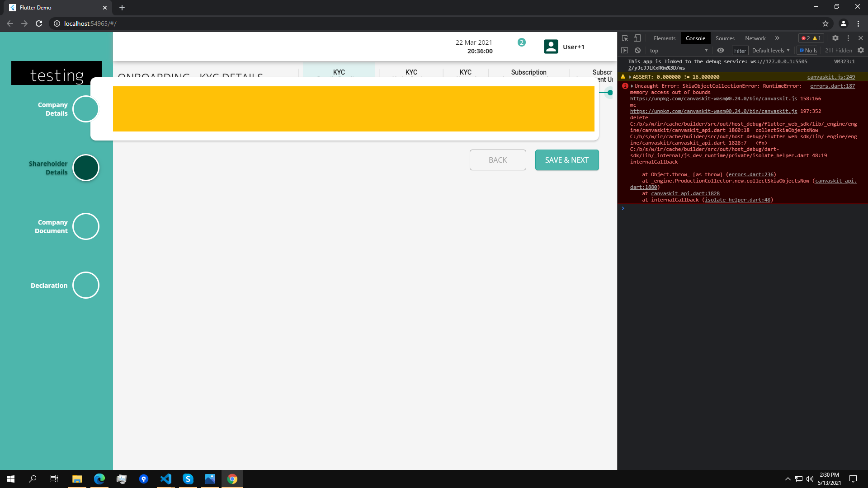Click the error counter badge showing 2
Viewport: 868px width, 488px height.
coord(806,38)
